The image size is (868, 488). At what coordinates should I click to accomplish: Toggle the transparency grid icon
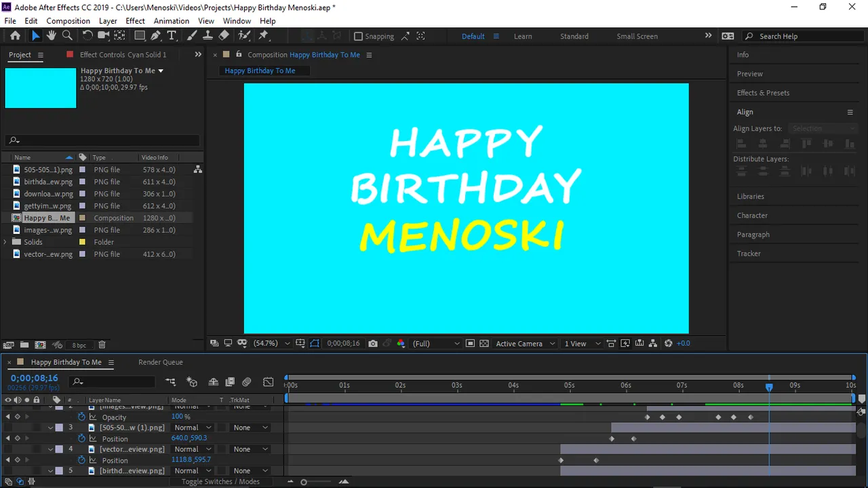click(x=484, y=344)
